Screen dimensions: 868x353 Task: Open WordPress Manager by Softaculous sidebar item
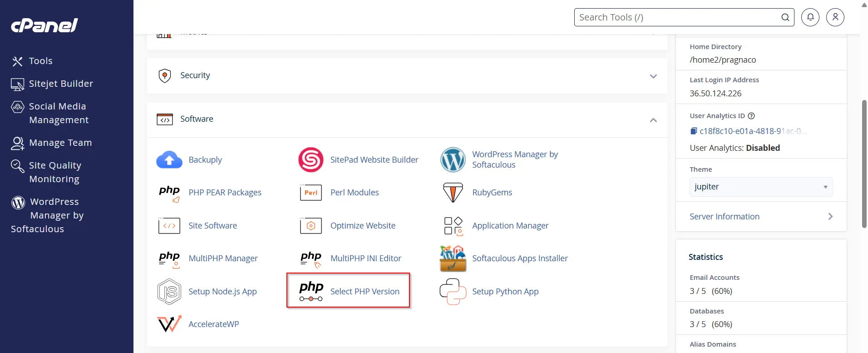click(x=48, y=215)
